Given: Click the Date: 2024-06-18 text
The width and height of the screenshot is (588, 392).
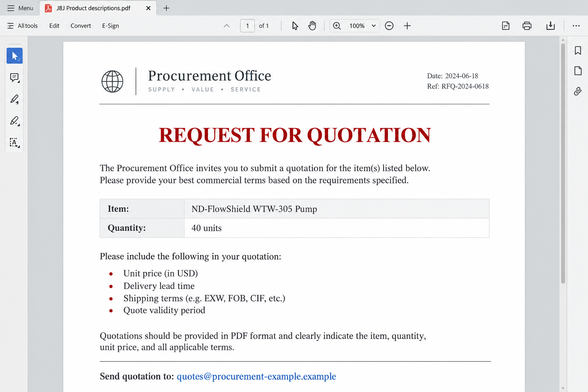Looking at the screenshot, I should (452, 76).
